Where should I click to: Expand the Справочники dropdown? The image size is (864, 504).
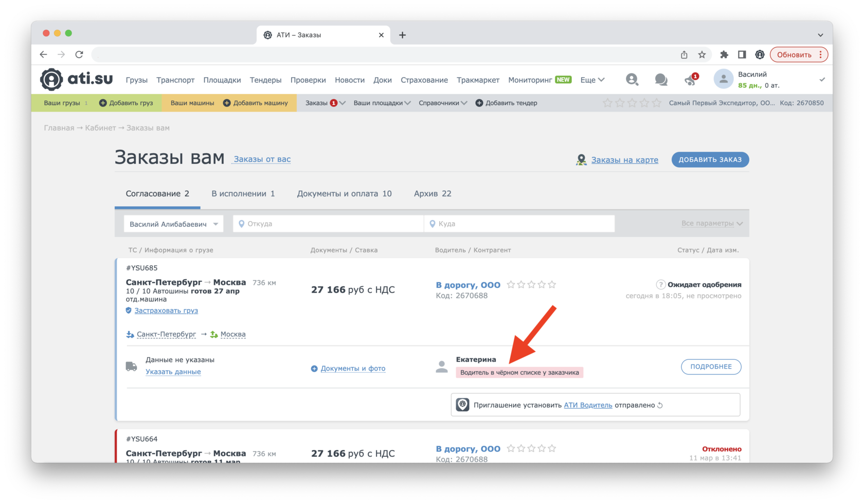pos(464,103)
